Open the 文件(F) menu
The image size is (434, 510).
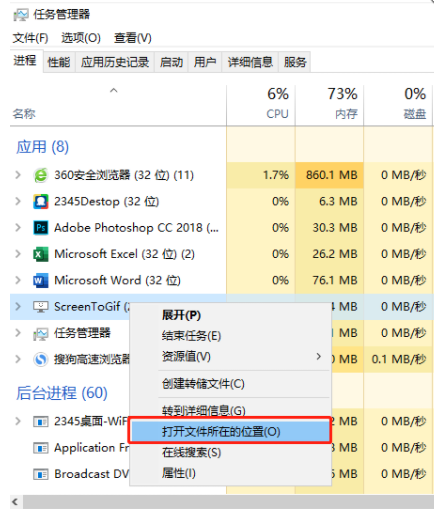pos(30,38)
